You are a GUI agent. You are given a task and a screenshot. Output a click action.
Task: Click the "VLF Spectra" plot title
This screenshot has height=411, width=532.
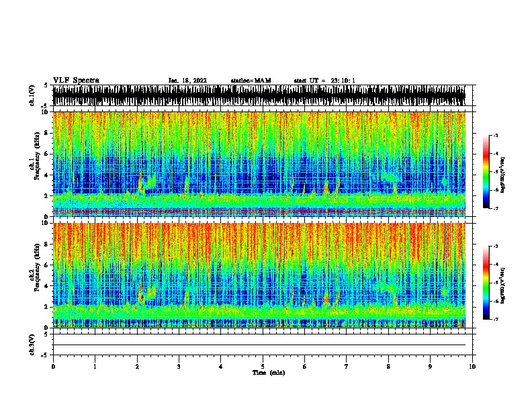coord(76,81)
